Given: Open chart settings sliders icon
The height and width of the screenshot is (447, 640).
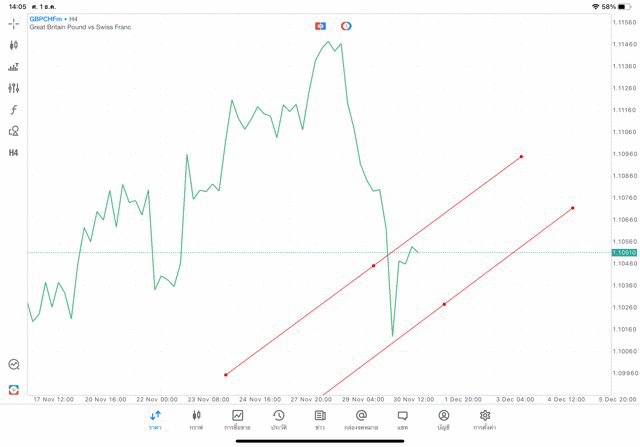Looking at the screenshot, I should pos(14,88).
